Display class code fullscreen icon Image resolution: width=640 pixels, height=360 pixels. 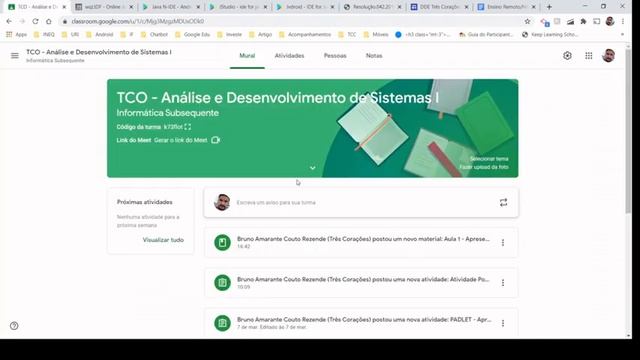187,127
